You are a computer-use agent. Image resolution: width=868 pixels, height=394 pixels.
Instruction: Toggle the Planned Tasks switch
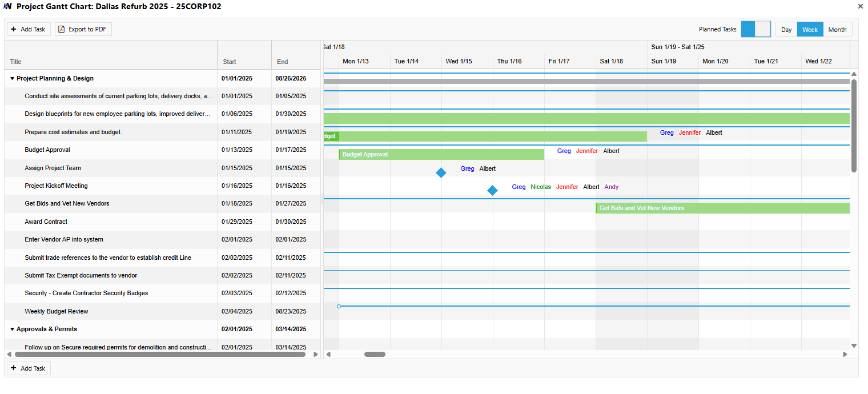click(x=756, y=29)
